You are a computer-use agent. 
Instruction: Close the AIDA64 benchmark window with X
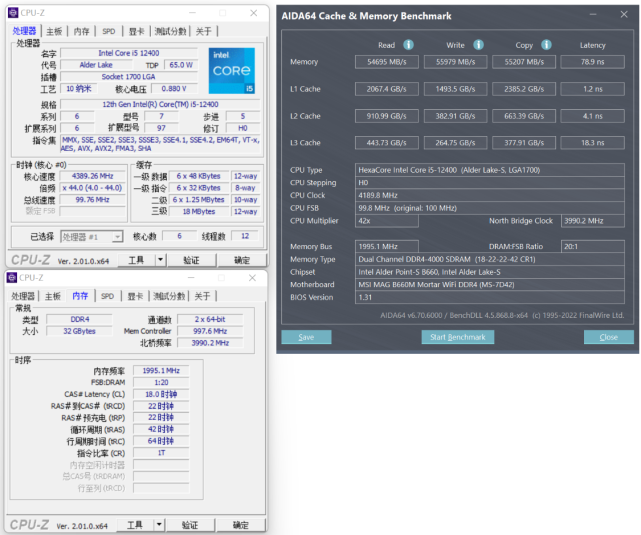[x=624, y=15]
